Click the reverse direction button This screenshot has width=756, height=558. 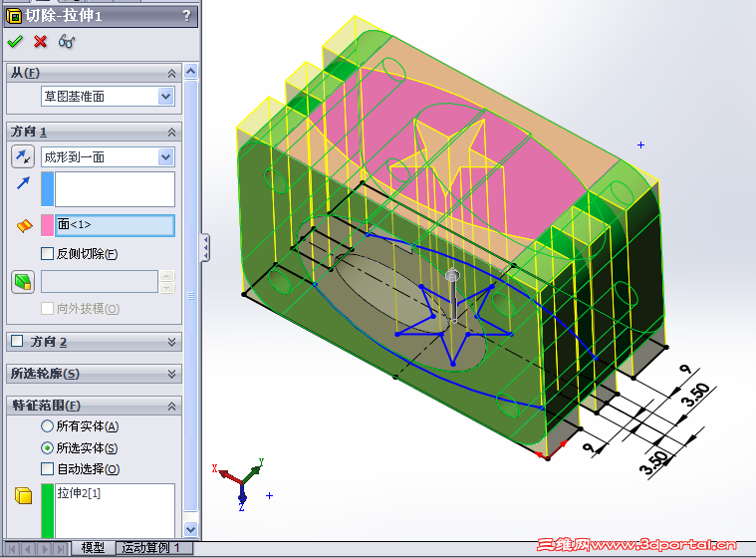click(x=23, y=156)
